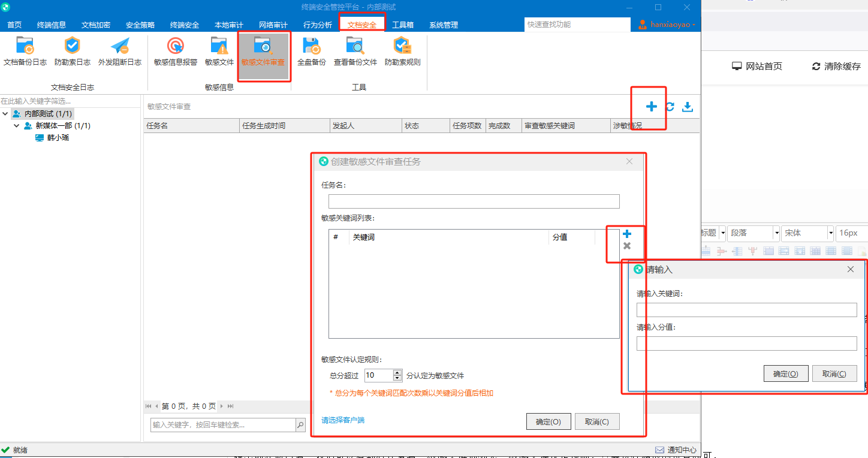Click the 输入关键字，按回车键检索 search field
868x458 pixels.
point(223,425)
